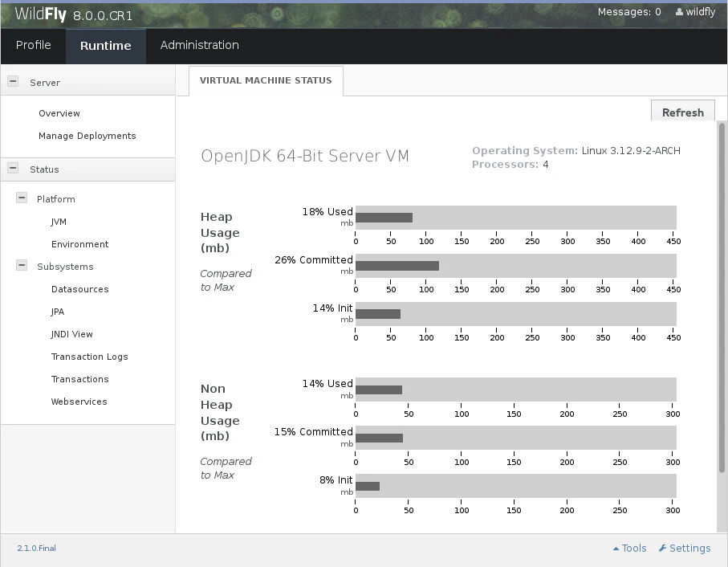Open the Administration tab
The width and height of the screenshot is (728, 567).
click(x=199, y=46)
